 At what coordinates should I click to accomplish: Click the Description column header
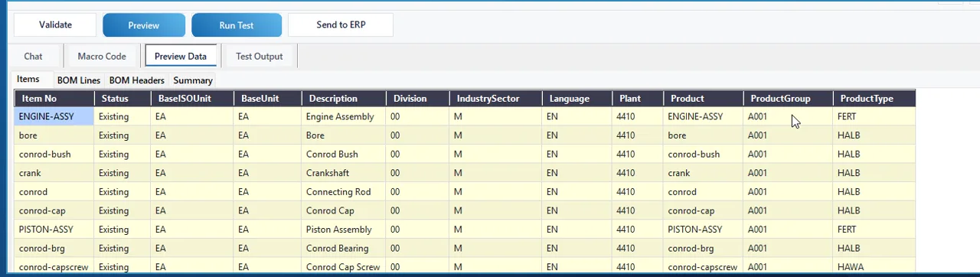point(344,99)
